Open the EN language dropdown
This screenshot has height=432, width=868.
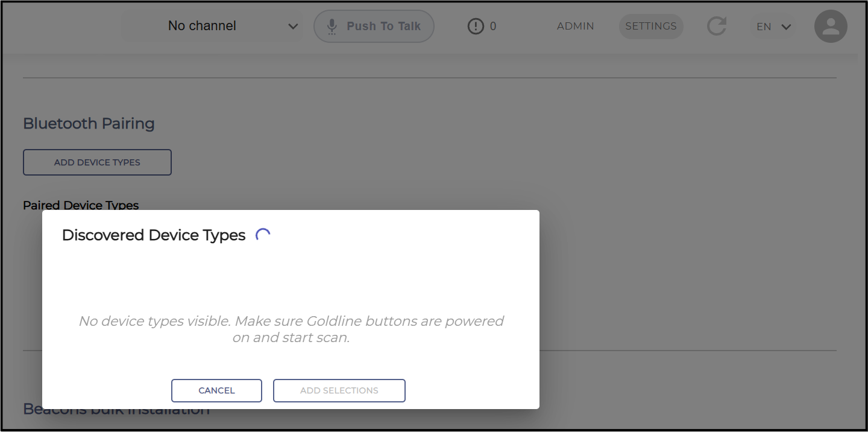point(774,27)
